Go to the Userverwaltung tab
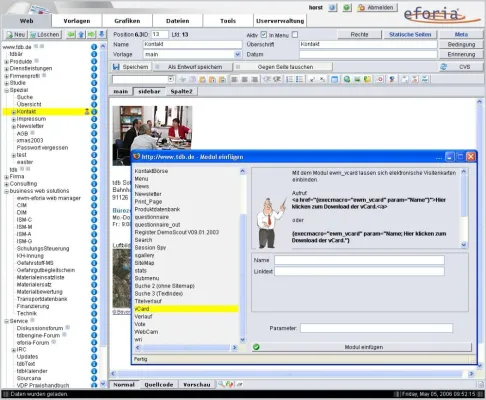 [x=280, y=21]
